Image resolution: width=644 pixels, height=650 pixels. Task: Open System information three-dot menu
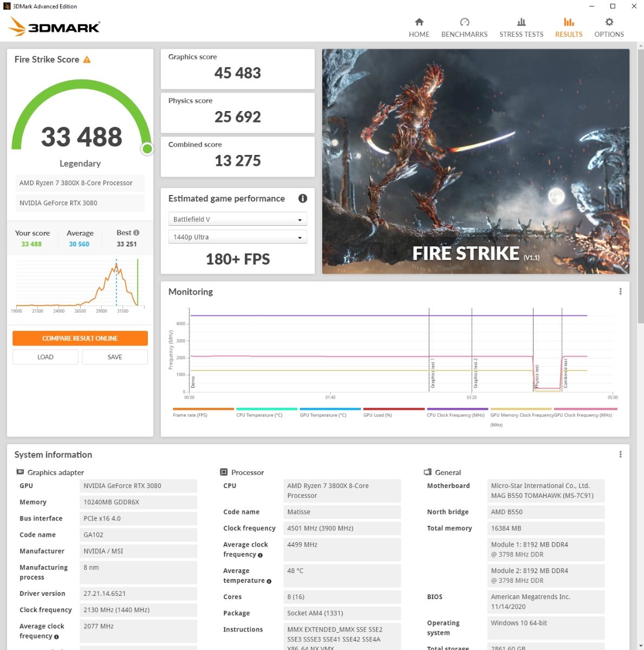(x=620, y=454)
